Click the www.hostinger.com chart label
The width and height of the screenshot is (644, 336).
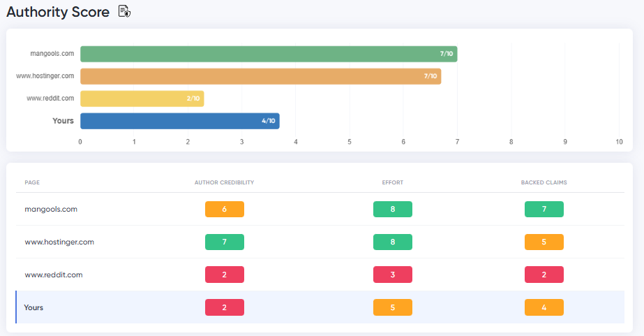45,75
